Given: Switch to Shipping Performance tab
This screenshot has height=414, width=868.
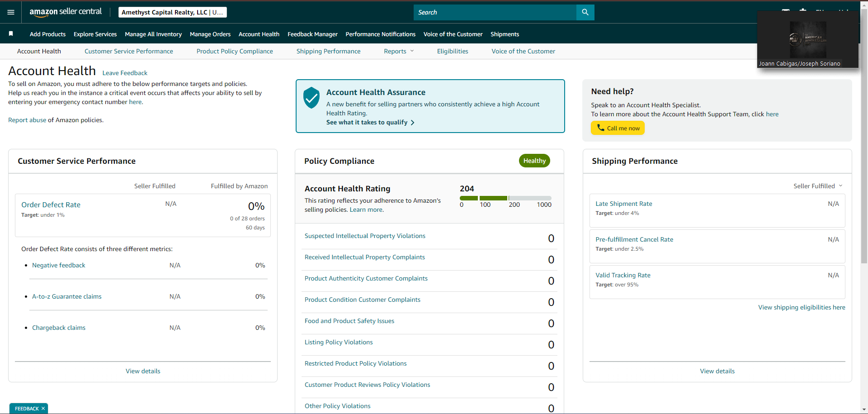Looking at the screenshot, I should (x=328, y=51).
